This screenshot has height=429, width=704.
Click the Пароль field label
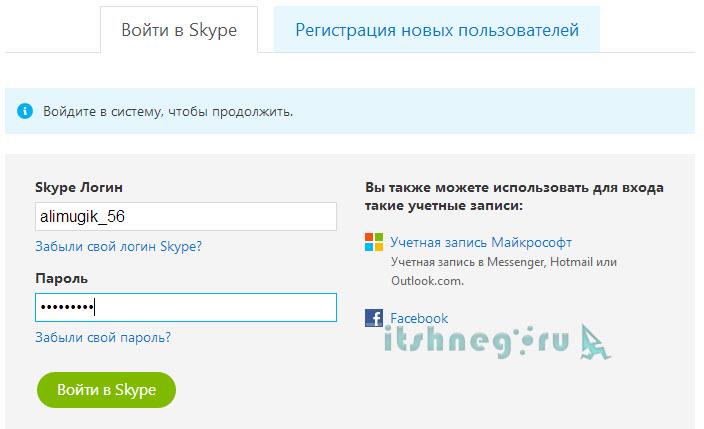pos(62,278)
